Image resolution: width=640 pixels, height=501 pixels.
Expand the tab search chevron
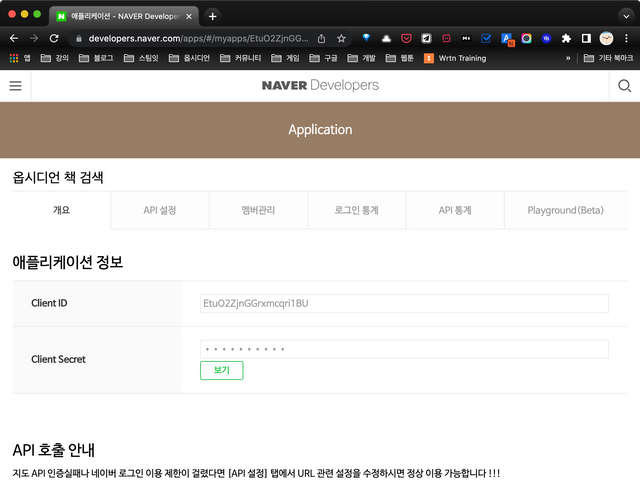(626, 16)
